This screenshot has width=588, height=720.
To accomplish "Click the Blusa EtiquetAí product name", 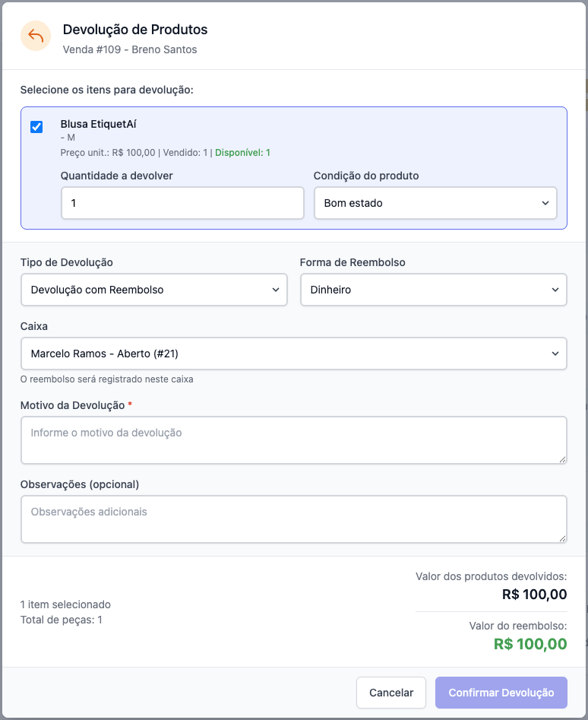I will point(98,124).
